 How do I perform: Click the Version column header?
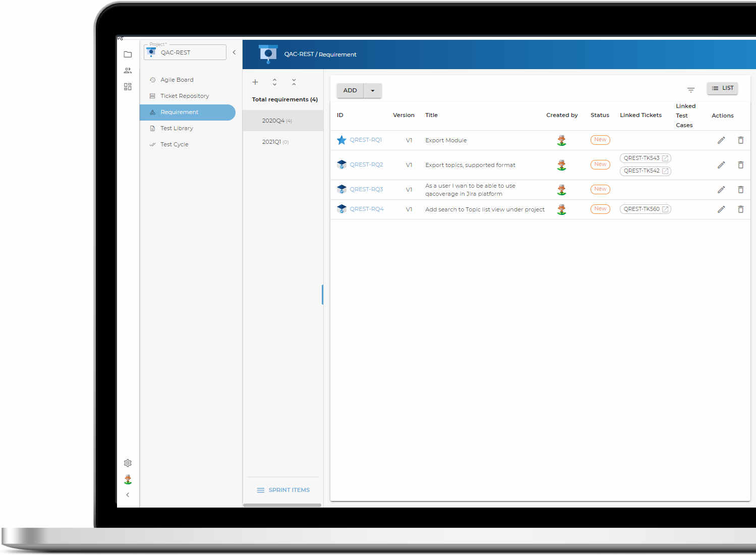click(403, 115)
